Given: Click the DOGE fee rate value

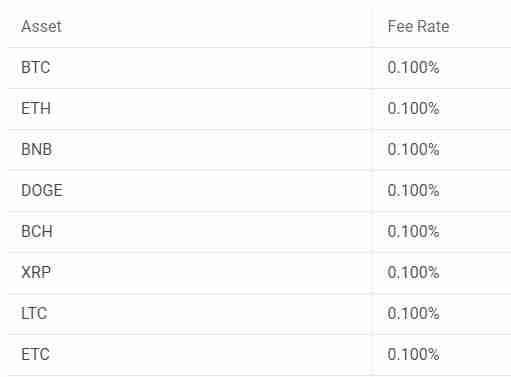Looking at the screenshot, I should tap(413, 190).
